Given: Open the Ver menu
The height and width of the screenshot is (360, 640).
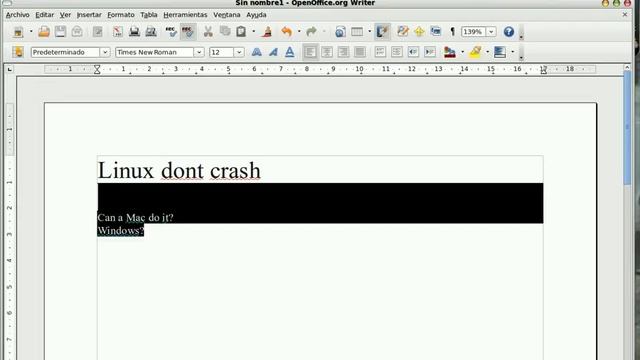Looking at the screenshot, I should tap(65, 15).
